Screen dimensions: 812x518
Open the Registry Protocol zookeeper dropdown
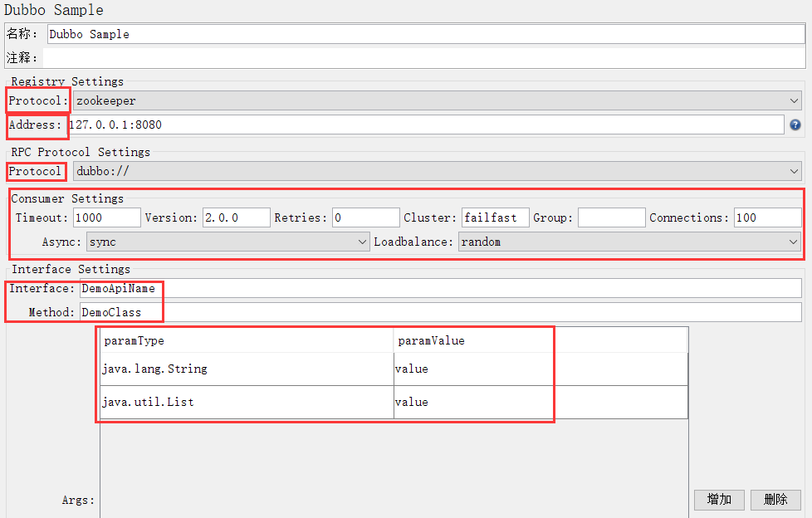[437, 100]
